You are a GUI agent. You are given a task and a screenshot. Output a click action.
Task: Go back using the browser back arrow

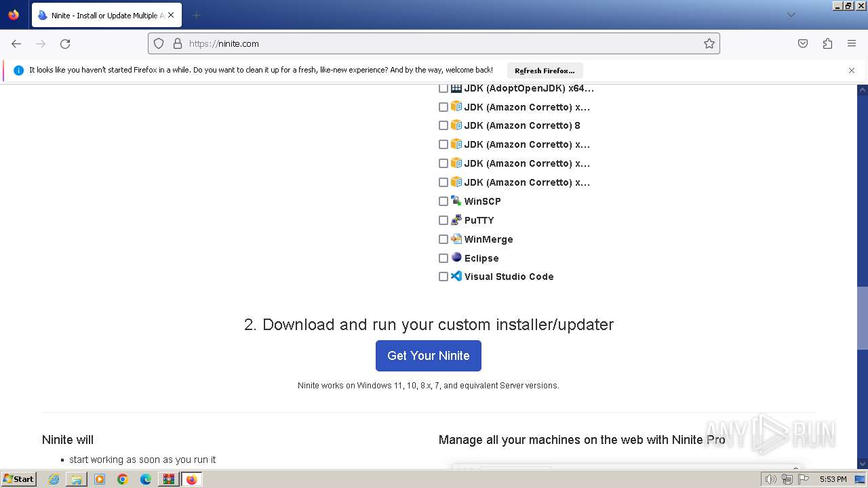[16, 43]
